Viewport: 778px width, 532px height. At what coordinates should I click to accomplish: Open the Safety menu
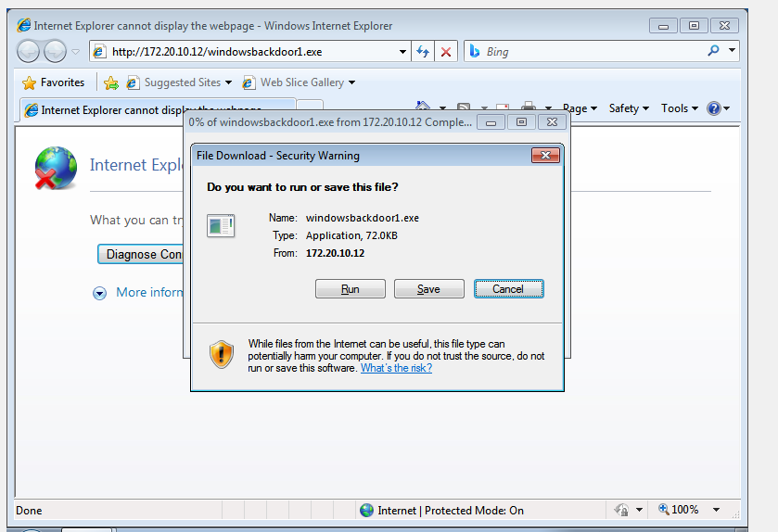[x=629, y=108]
